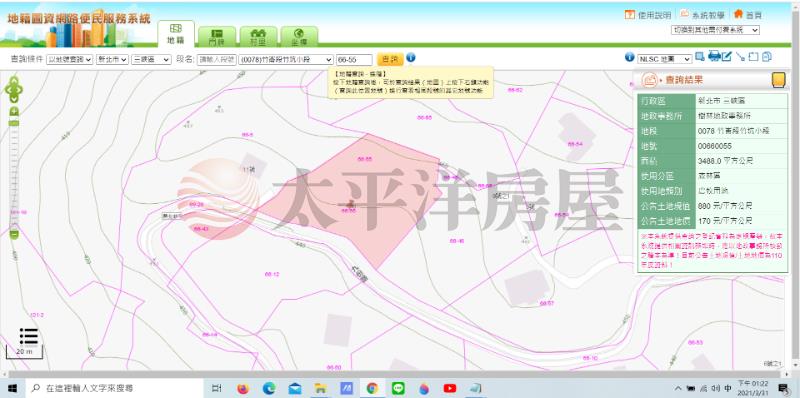This screenshot has height=398, width=800.
Task: Open the query condition type dropdown
Action: (69, 60)
